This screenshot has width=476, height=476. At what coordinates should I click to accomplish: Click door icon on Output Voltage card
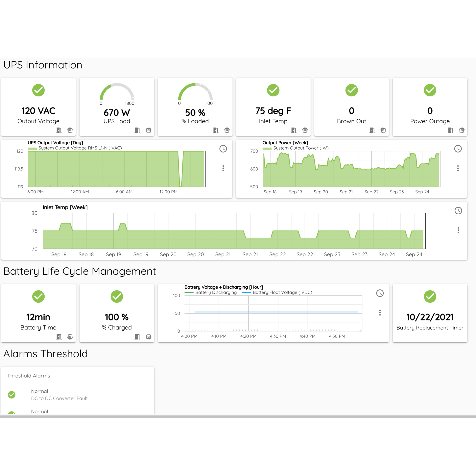tap(59, 130)
